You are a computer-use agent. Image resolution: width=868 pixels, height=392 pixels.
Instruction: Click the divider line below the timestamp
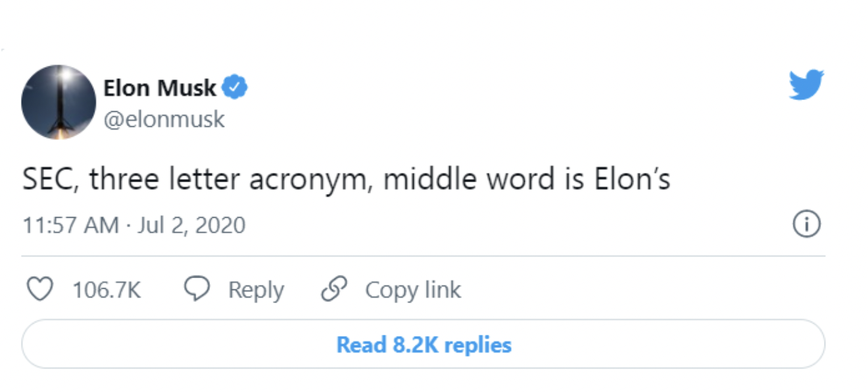[x=423, y=256]
